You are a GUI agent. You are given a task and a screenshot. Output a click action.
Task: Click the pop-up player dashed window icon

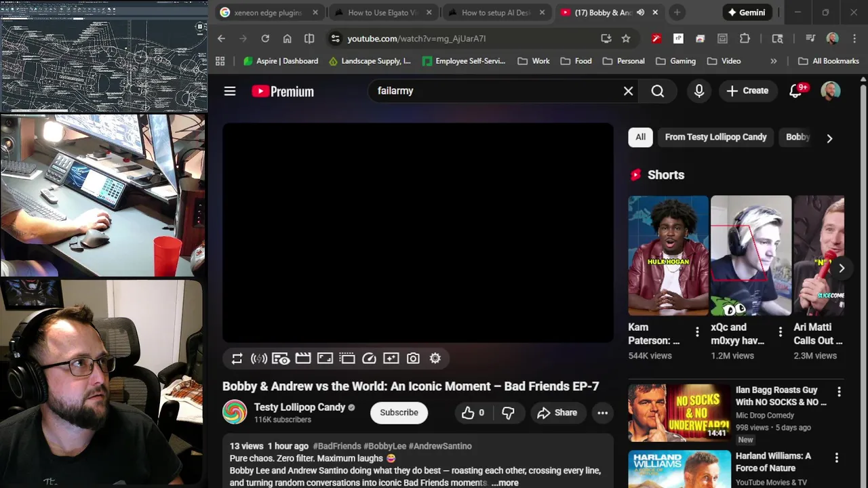point(347,359)
